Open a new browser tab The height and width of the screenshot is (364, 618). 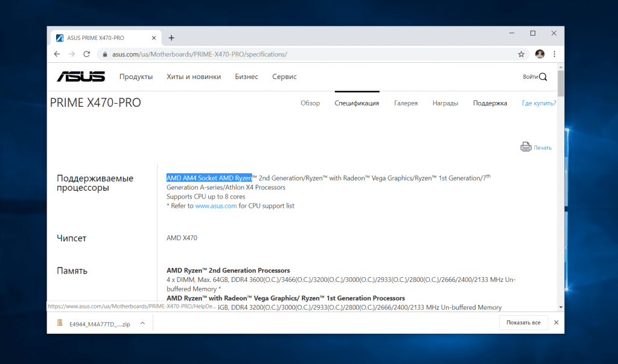tap(171, 37)
